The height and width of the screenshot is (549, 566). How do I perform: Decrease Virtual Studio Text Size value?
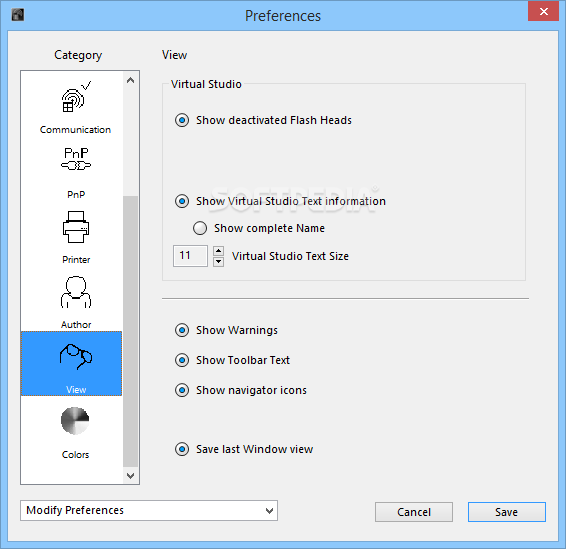click(218, 261)
